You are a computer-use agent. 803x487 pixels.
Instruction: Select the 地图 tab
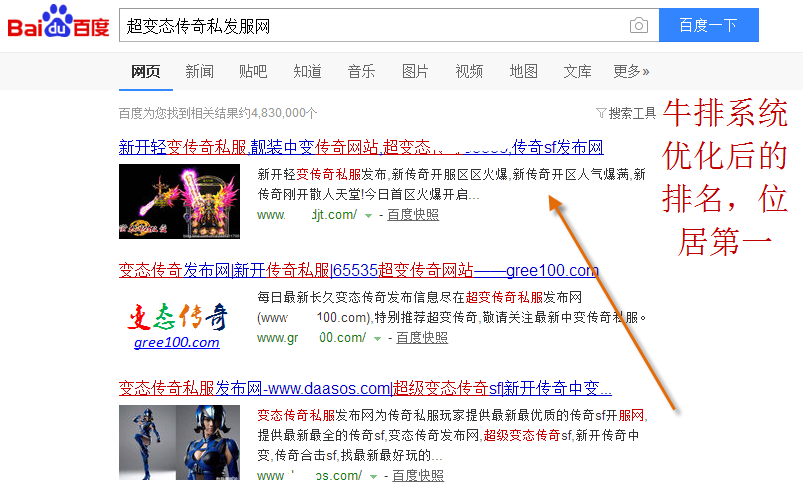523,71
